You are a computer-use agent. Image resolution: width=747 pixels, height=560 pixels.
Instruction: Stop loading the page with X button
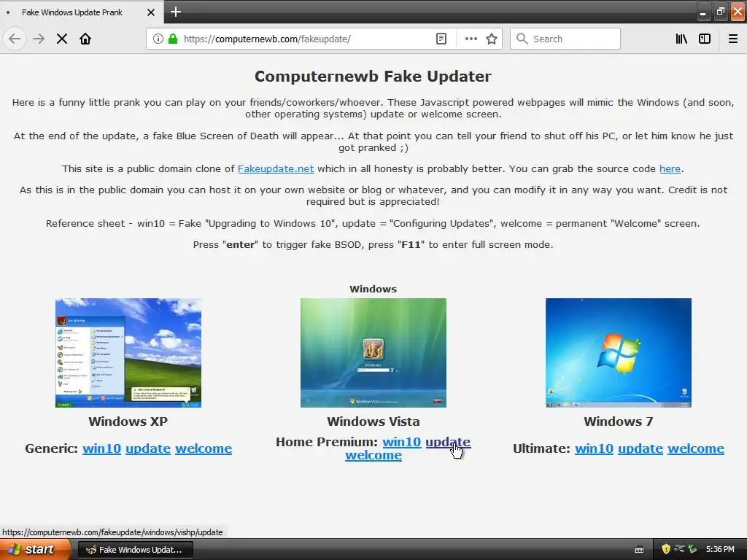[x=62, y=39]
